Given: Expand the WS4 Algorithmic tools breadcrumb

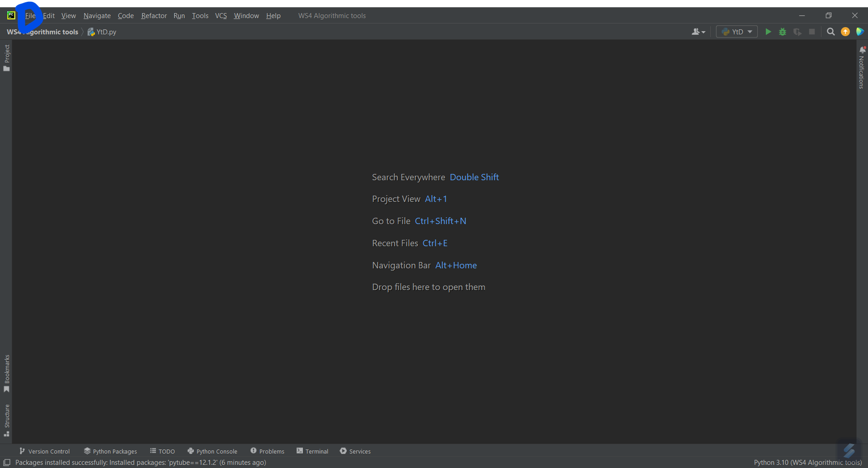Looking at the screenshot, I should (42, 32).
